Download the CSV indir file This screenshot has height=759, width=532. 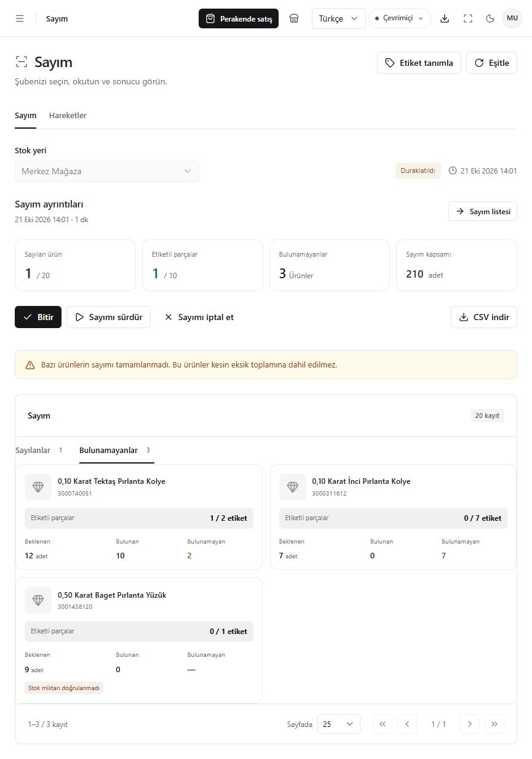(x=484, y=317)
